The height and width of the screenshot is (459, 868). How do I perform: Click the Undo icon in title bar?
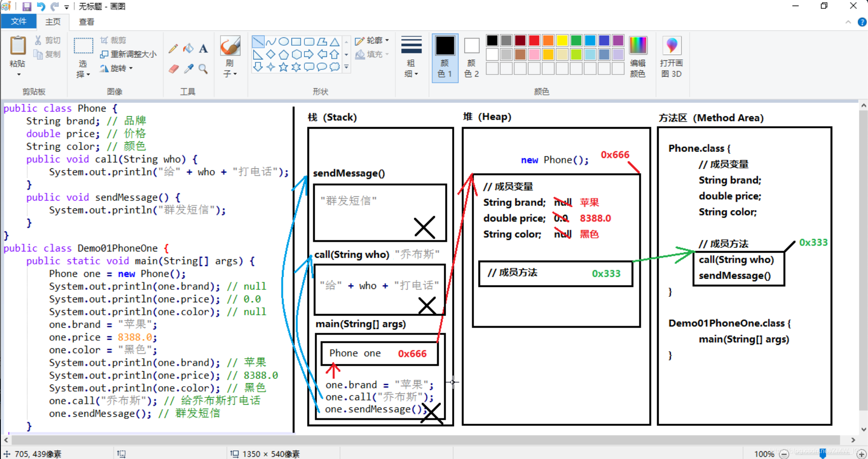(x=41, y=6)
